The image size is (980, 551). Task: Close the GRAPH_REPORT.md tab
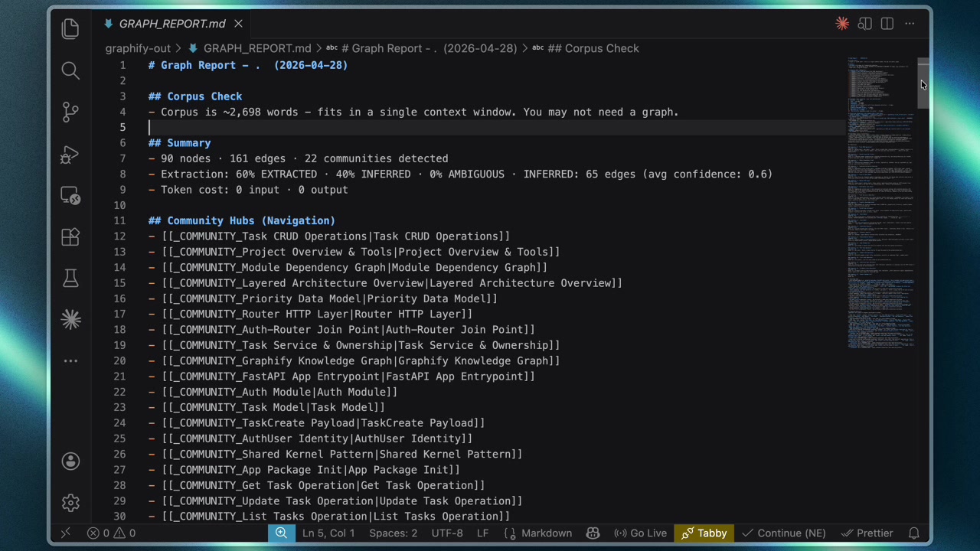pos(238,24)
